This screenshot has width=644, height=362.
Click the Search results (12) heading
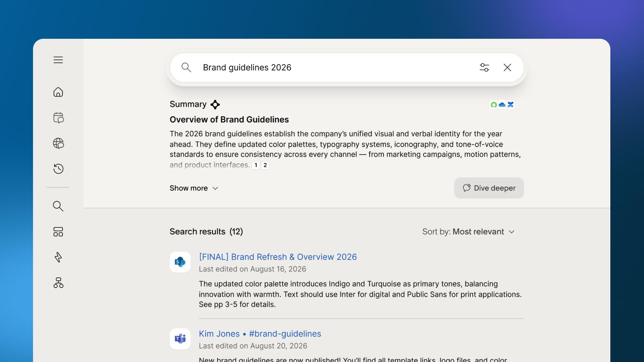coord(206,231)
